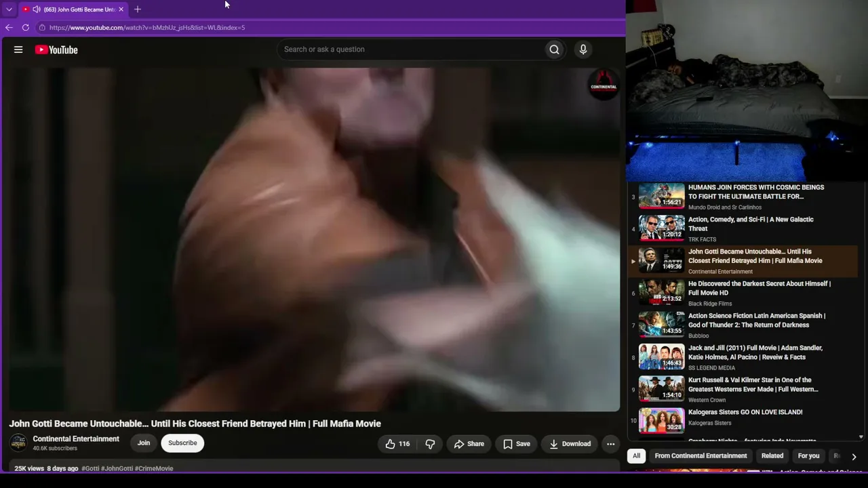The height and width of the screenshot is (488, 868).
Task: Select From Continental Entertainment filter chip
Action: [x=701, y=456]
